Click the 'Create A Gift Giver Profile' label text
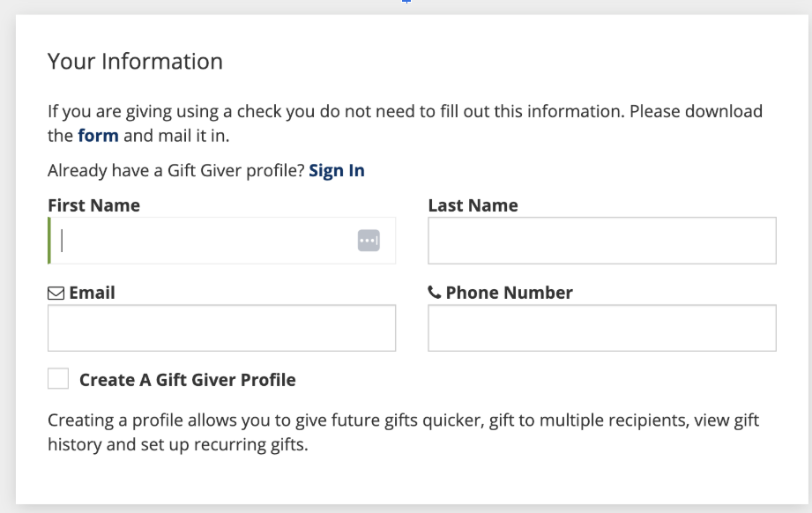The image size is (812, 513). tap(188, 380)
